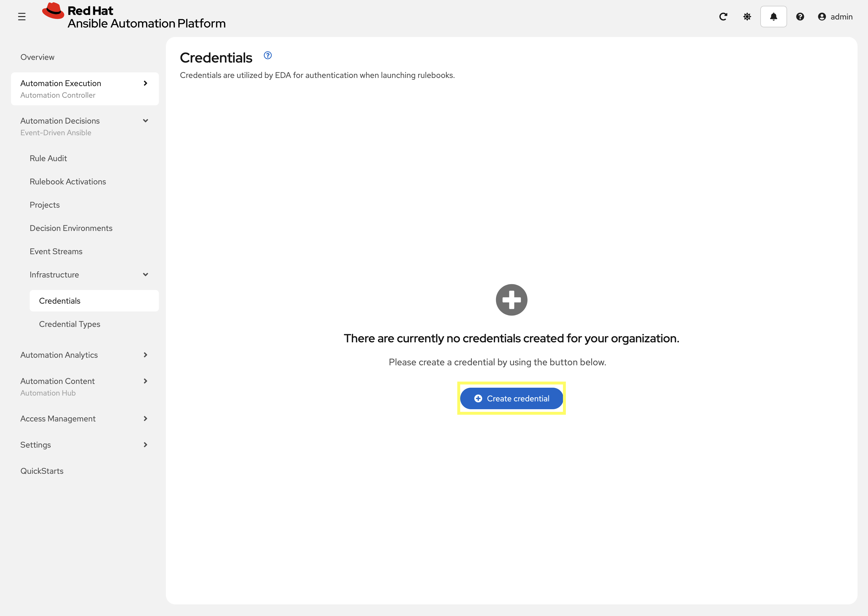Viewport: 868px width, 616px height.
Task: Expand the Automation Execution section
Action: [145, 83]
